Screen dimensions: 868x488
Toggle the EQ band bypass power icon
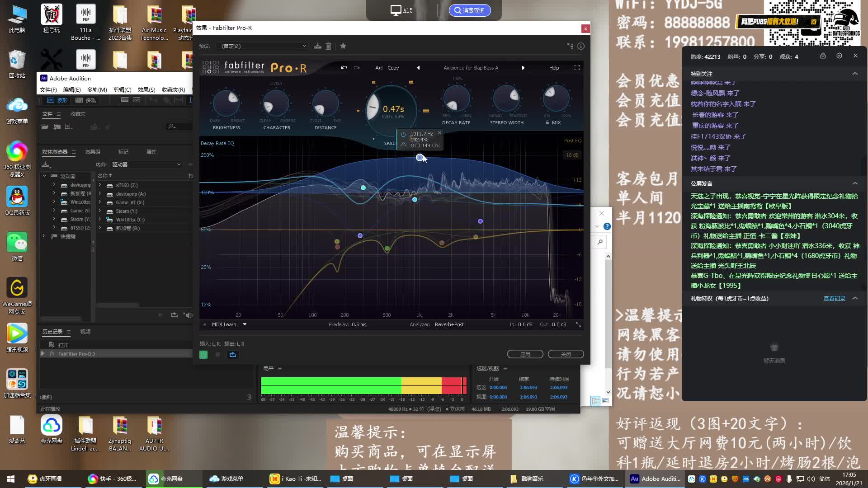tap(403, 134)
